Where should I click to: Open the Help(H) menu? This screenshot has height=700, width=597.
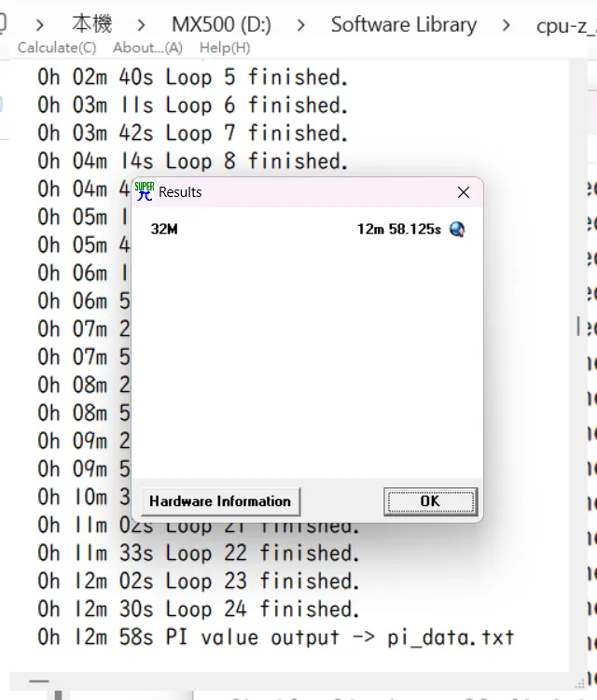[225, 48]
